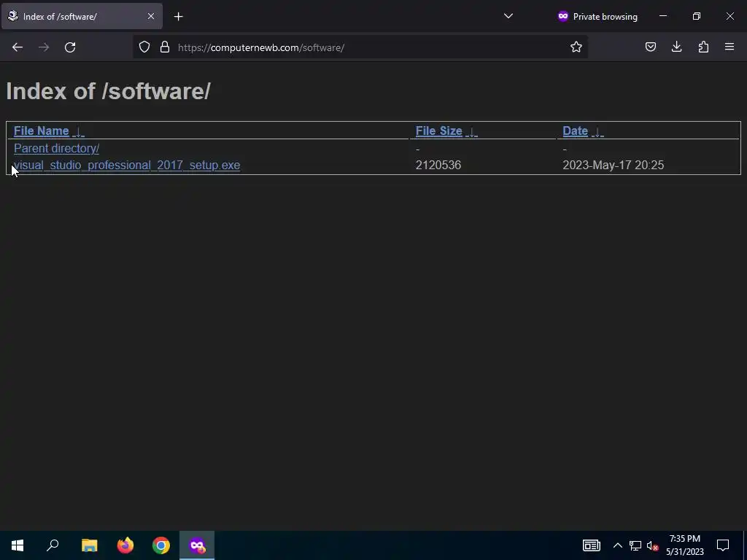
Task: Click the Private browsing indicator
Action: (597, 17)
